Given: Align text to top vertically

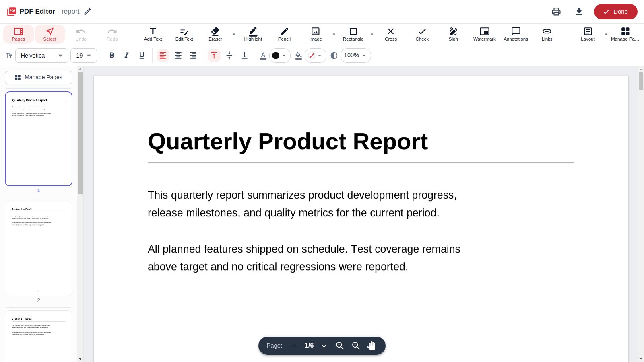Looking at the screenshot, I should pyautogui.click(x=214, y=56).
